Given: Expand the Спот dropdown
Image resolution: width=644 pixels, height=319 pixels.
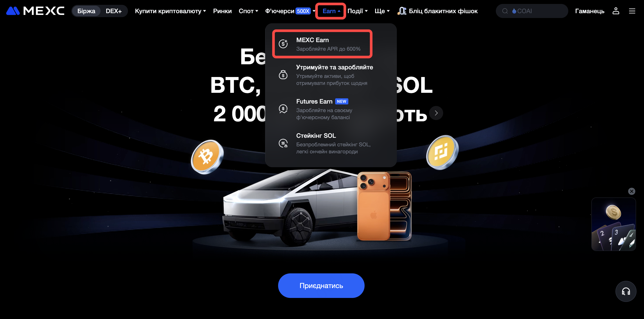Looking at the screenshot, I should 248,11.
